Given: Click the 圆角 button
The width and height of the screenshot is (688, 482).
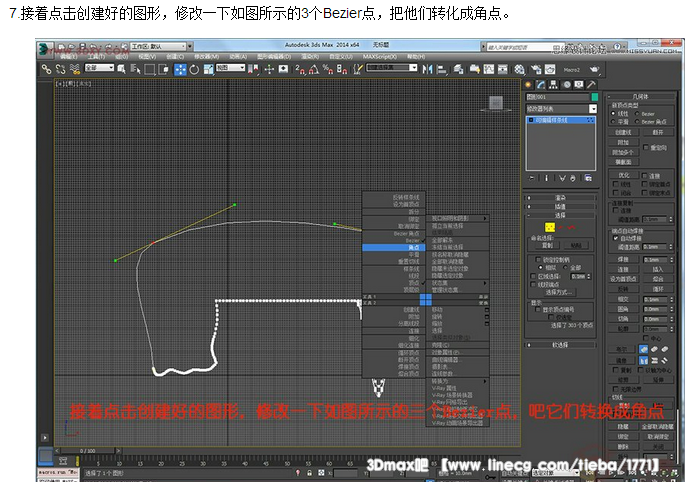Looking at the screenshot, I should click(623, 309).
